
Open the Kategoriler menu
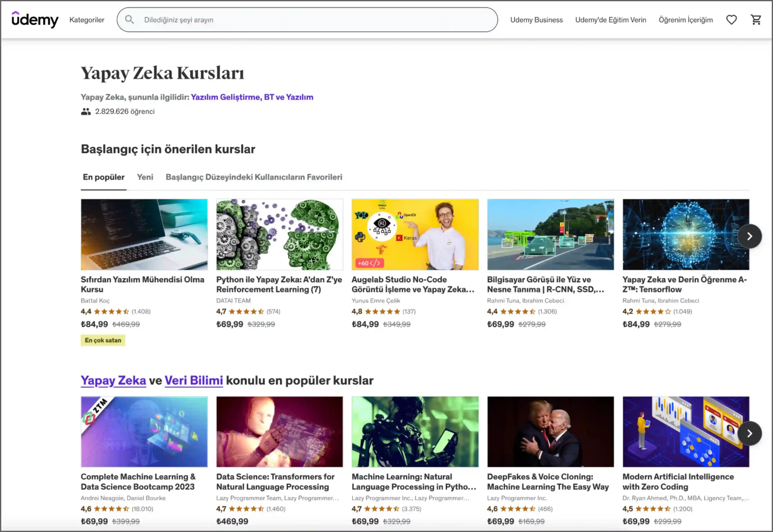click(x=87, y=20)
